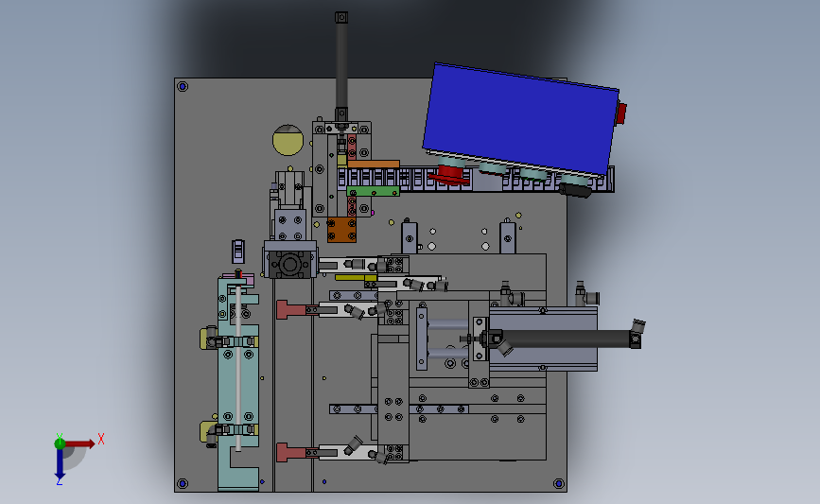The image size is (820, 504).
Task: Select the large blue box component
Action: (520, 118)
